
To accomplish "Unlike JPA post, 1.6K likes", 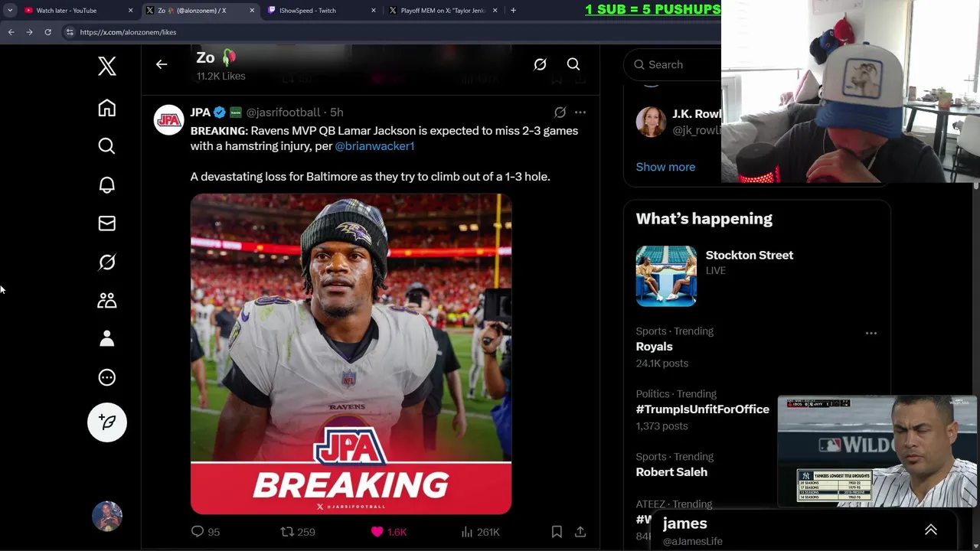I will coord(389,532).
